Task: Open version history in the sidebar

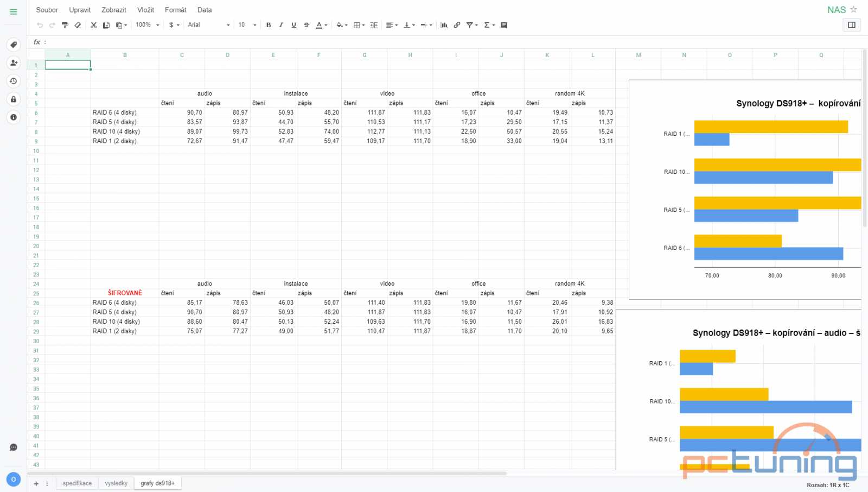Action: click(x=14, y=81)
